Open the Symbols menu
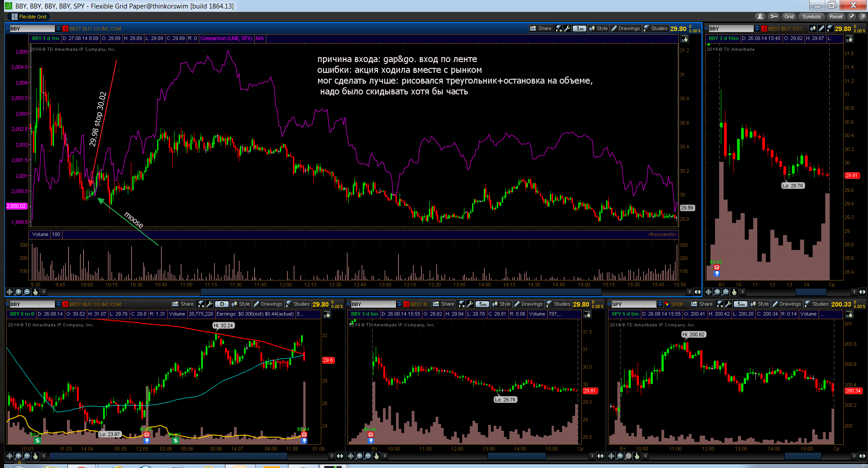This screenshot has width=868, height=468. coord(811,17)
